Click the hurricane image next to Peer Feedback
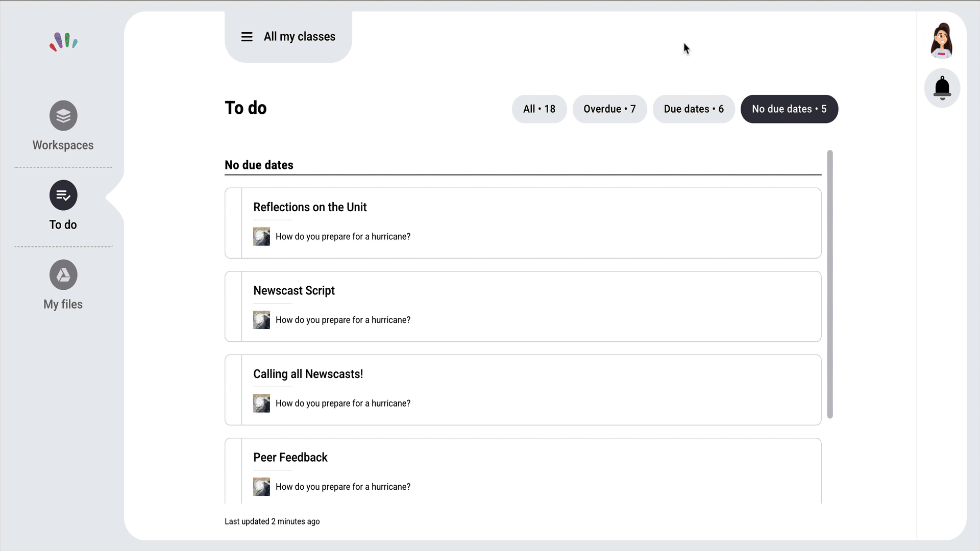The width and height of the screenshot is (980, 551). pyautogui.click(x=261, y=487)
